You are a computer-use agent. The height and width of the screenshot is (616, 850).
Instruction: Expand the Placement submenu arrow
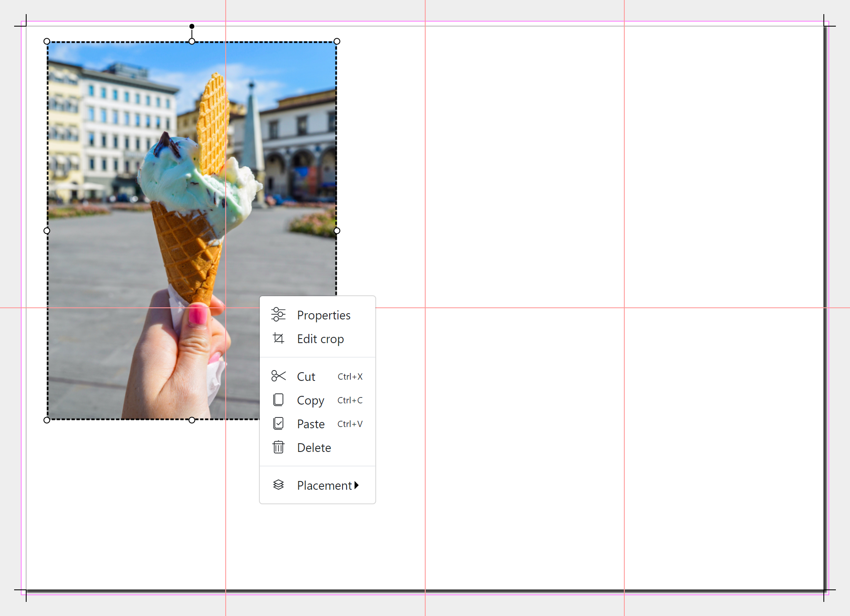pos(357,485)
